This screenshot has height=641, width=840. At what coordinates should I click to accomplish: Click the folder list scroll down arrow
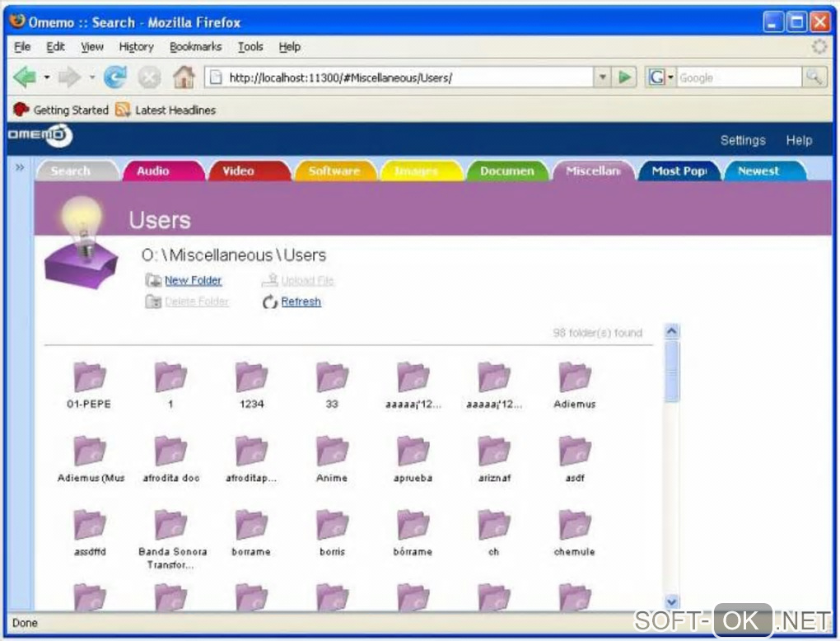tap(671, 601)
